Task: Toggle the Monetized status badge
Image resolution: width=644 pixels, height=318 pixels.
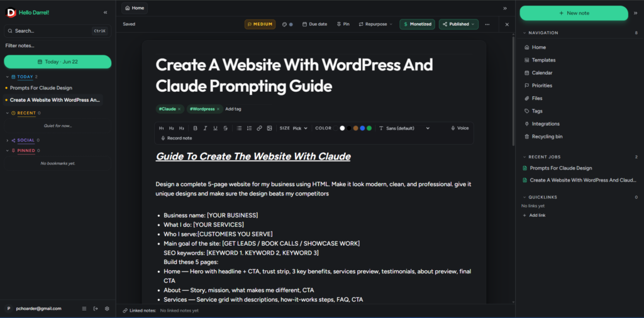Action: (x=418, y=25)
